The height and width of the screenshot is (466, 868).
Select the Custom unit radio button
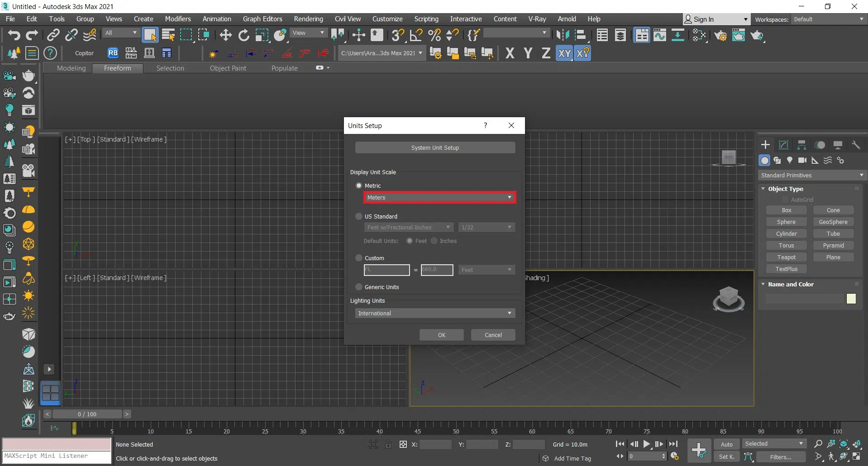click(x=359, y=258)
